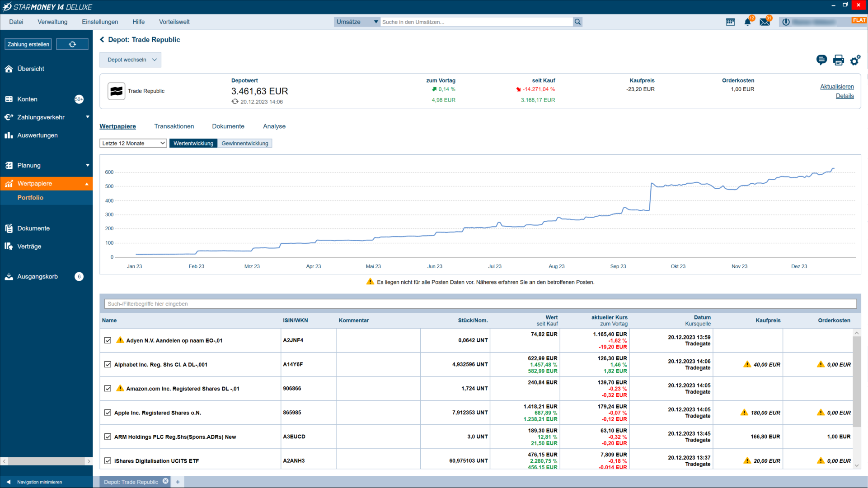Add new tab with plus icon

(178, 482)
